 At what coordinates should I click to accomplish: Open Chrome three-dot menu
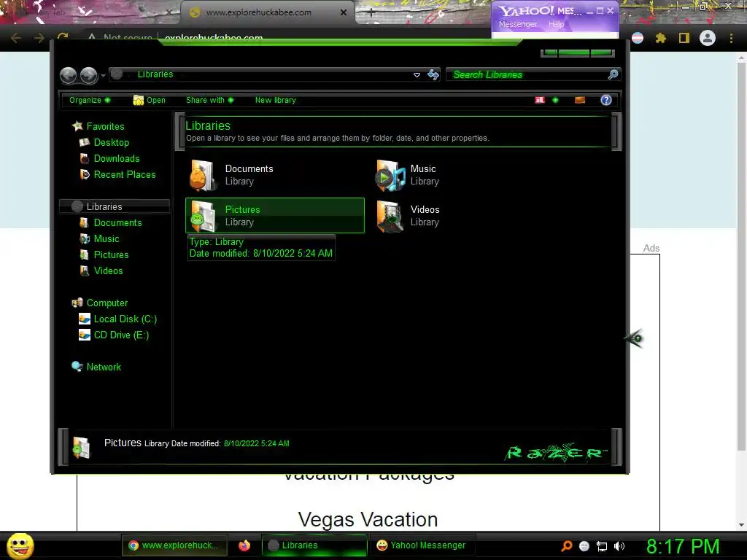point(731,38)
